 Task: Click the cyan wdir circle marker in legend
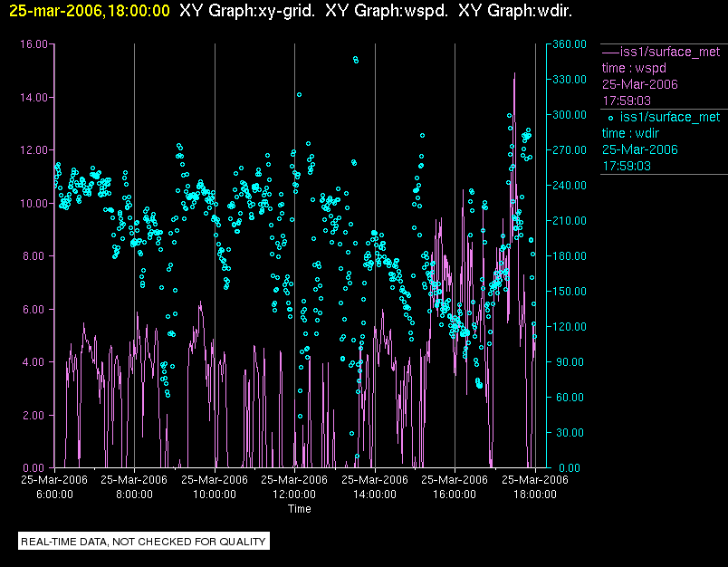[x=610, y=118]
